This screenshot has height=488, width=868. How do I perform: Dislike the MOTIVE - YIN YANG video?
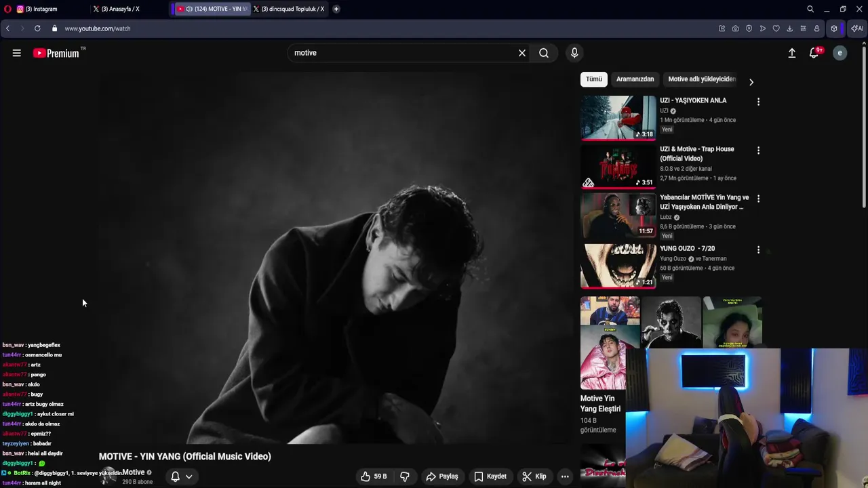tap(405, 476)
